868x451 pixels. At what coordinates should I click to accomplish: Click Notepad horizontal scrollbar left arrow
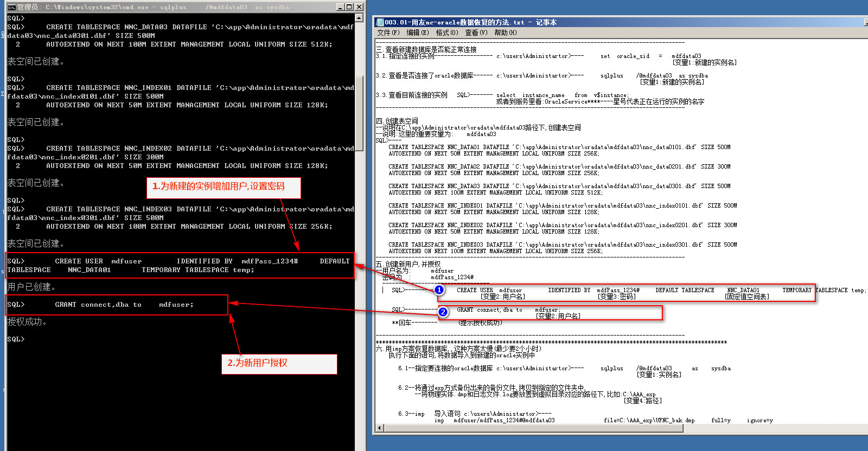[379, 428]
